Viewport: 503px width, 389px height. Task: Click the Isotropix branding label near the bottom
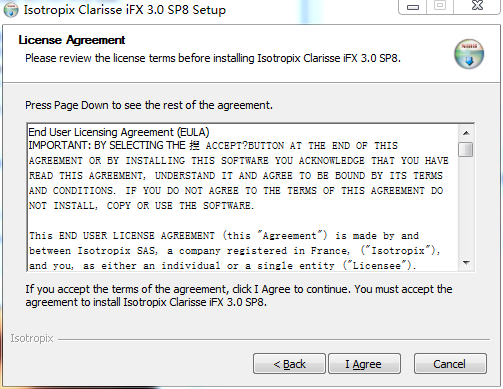tap(32, 338)
